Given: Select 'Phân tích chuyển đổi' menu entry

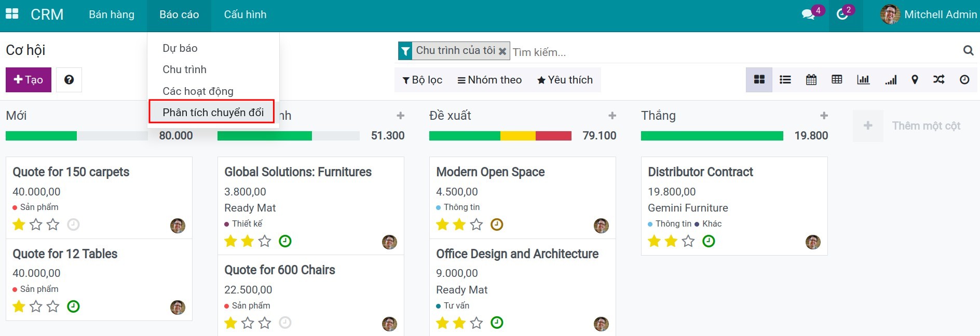Looking at the screenshot, I should (x=213, y=113).
